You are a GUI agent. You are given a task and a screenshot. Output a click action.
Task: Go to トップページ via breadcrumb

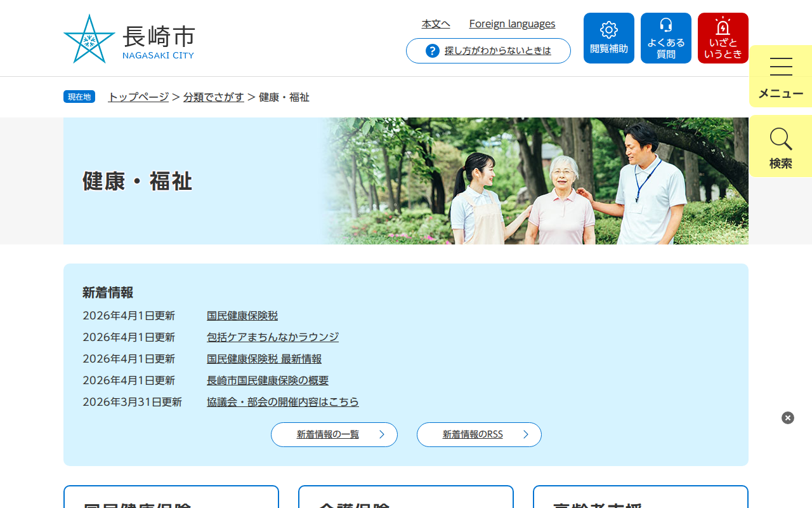coord(137,97)
